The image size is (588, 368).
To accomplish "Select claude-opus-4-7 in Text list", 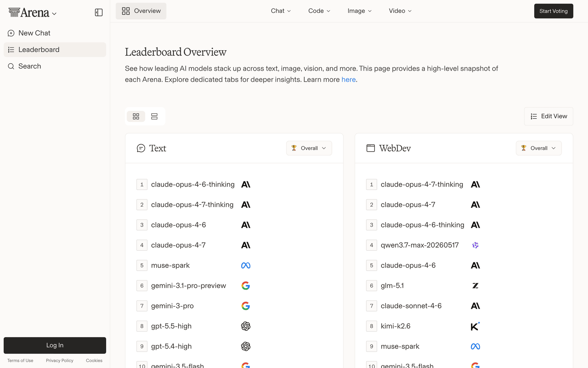I will tap(178, 245).
